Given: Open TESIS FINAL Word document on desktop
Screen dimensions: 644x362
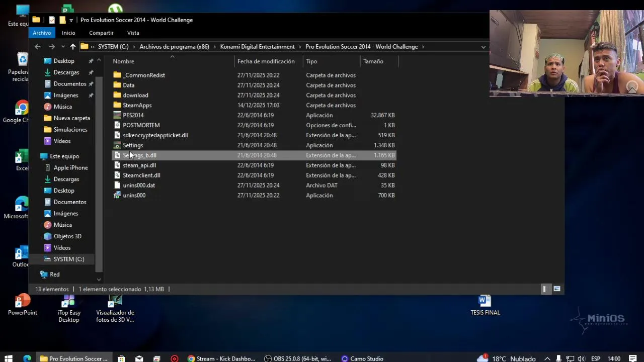Looking at the screenshot, I should tap(485, 305).
